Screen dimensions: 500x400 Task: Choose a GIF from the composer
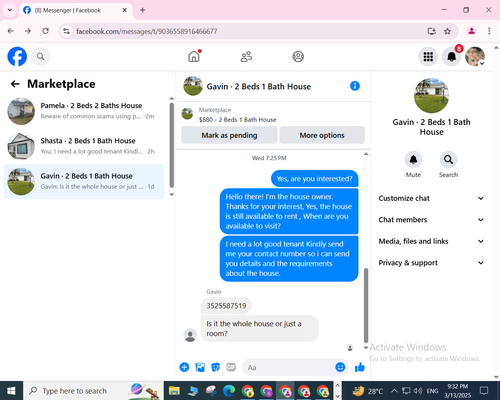[x=231, y=367]
